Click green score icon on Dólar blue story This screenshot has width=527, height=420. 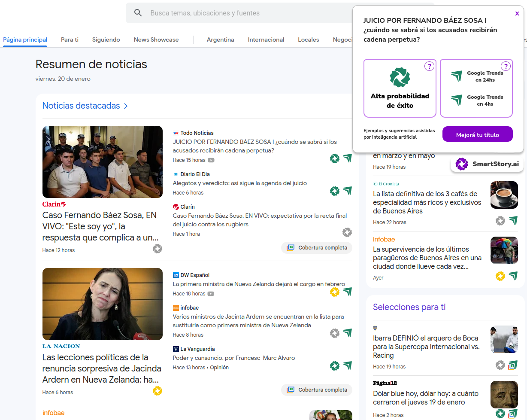[500, 414]
